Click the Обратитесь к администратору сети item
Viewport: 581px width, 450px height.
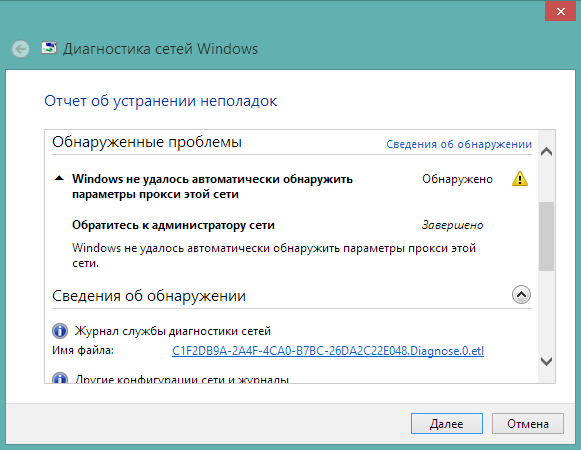[x=173, y=225]
